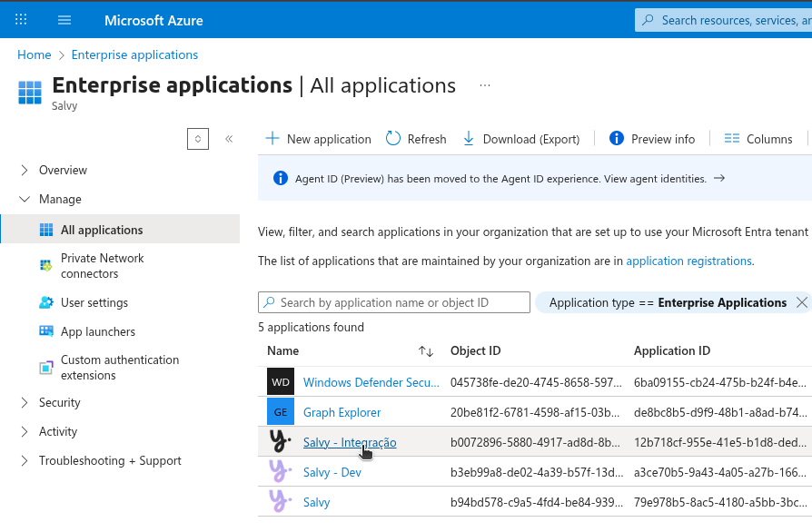812x532 pixels.
Task: Open the Graph Explorer application
Action: (342, 412)
